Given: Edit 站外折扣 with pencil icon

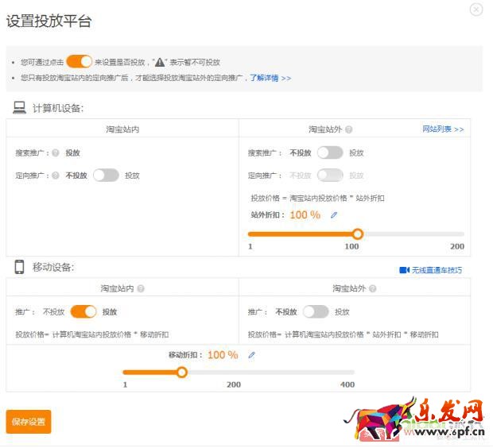Looking at the screenshot, I should (x=334, y=215).
